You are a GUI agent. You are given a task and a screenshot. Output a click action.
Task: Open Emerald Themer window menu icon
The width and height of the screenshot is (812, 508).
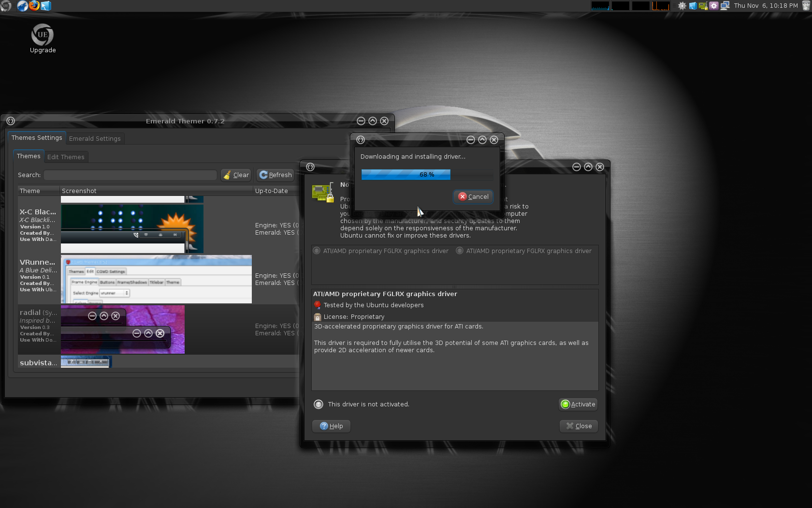click(11, 121)
